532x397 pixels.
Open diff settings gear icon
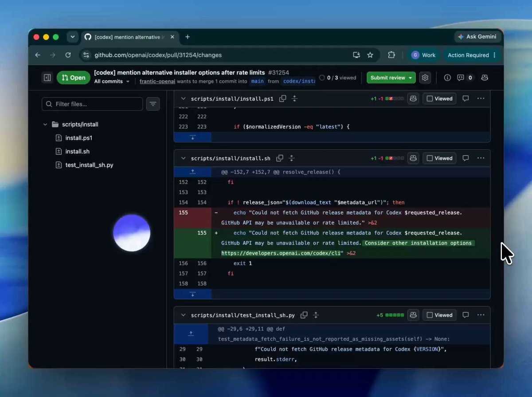tap(425, 78)
